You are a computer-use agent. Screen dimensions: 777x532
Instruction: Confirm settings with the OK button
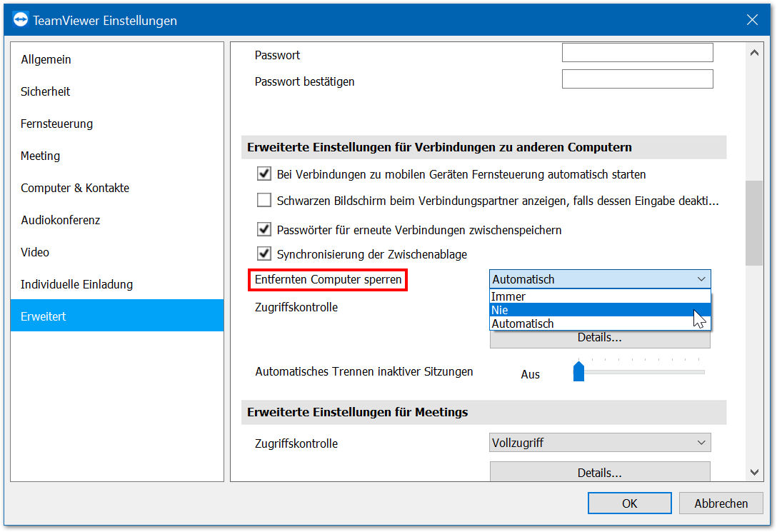629,503
